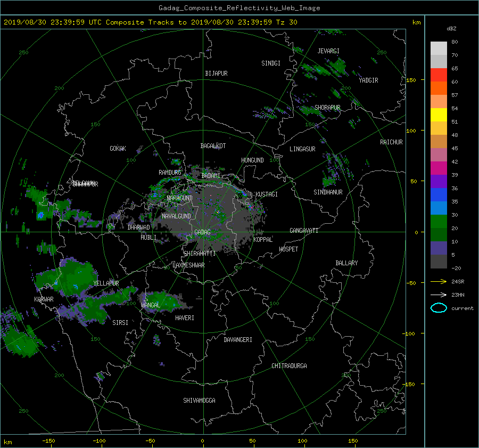Click the BIJAPUR city label
The height and width of the screenshot is (448, 479).
[216, 74]
